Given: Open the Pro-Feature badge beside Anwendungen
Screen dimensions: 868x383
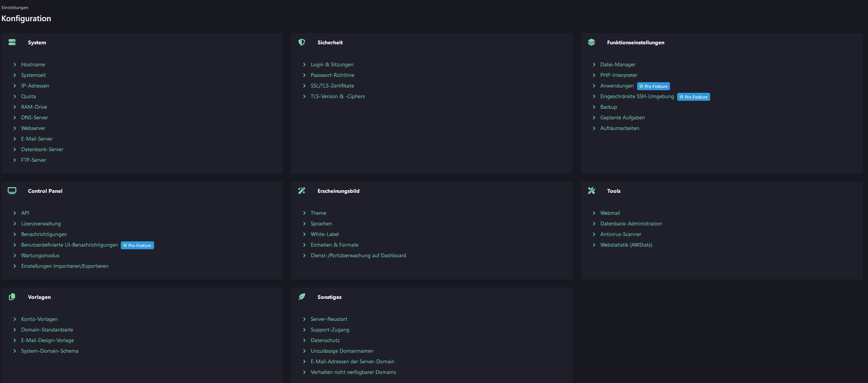Looking at the screenshot, I should tap(653, 86).
